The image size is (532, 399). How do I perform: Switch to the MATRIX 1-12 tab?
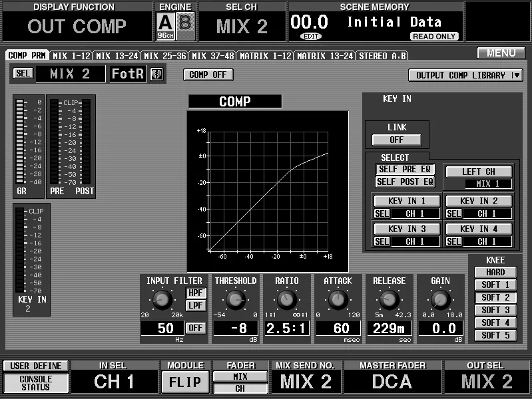265,56
